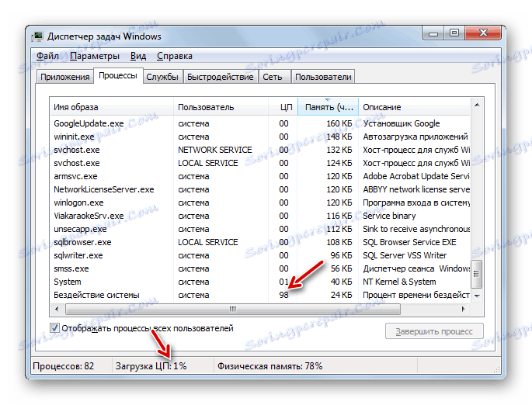532x405 pixels.
Task: Select the GoogleUpdate.exe process row
Action: (260, 123)
